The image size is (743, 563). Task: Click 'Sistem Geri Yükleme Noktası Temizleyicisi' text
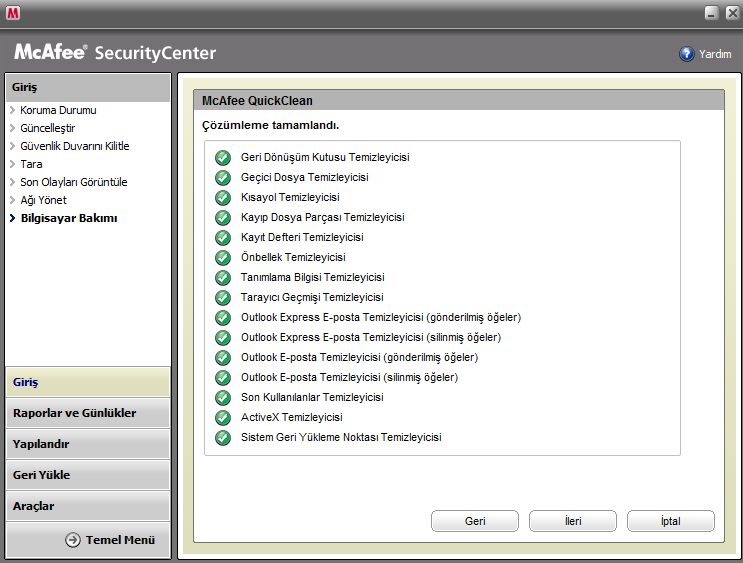tap(341, 437)
